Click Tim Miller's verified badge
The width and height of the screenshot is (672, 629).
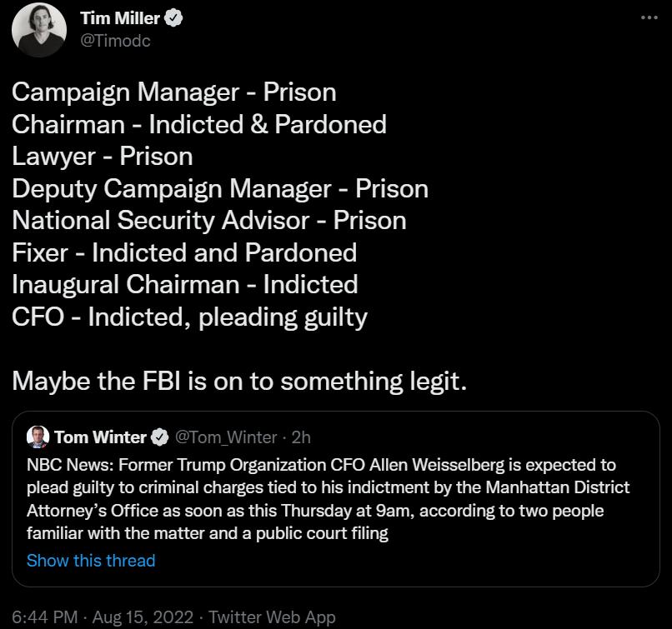click(x=174, y=17)
